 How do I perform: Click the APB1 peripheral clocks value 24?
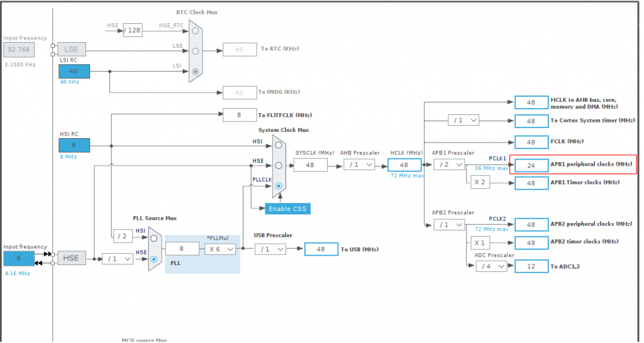click(x=531, y=165)
